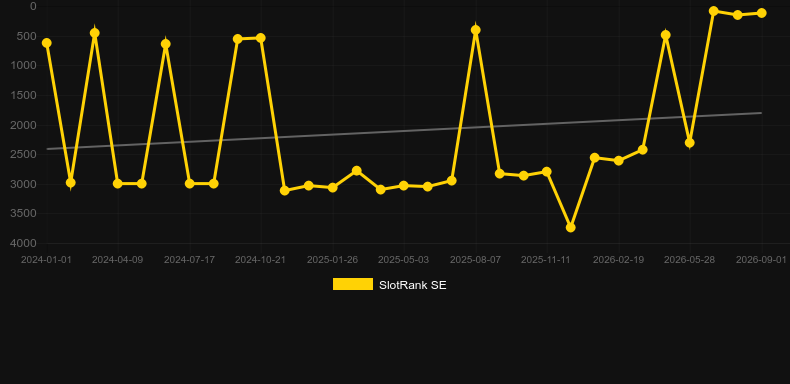The width and height of the screenshot is (790, 384).
Task: Click the 2026-05-28 date label
Action: (690, 260)
